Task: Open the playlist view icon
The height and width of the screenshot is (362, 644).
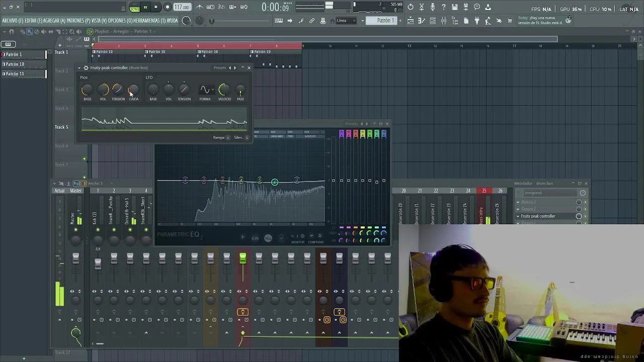Action: tap(411, 21)
